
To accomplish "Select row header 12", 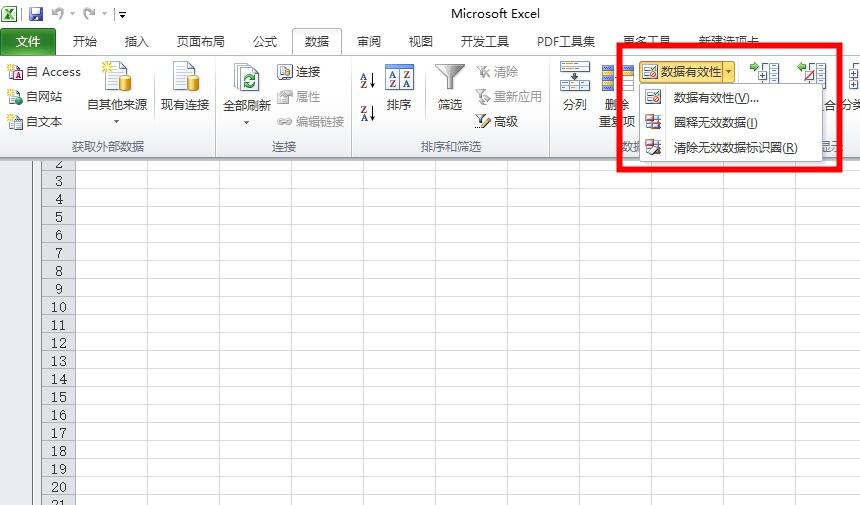I will pyautogui.click(x=59, y=343).
